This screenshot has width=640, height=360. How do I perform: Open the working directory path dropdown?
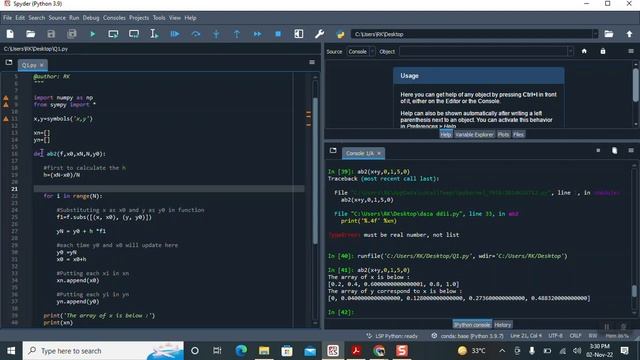point(595,34)
